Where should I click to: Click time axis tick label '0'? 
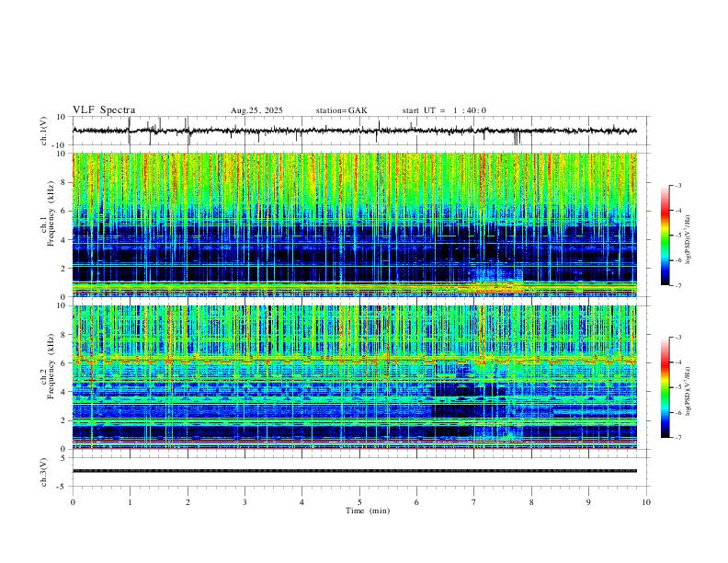click(73, 502)
